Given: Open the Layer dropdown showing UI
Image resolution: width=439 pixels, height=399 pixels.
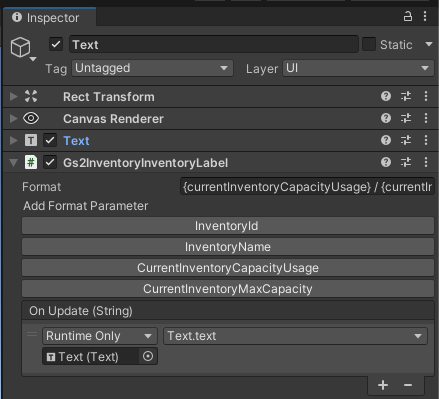Looking at the screenshot, I should [x=358, y=68].
